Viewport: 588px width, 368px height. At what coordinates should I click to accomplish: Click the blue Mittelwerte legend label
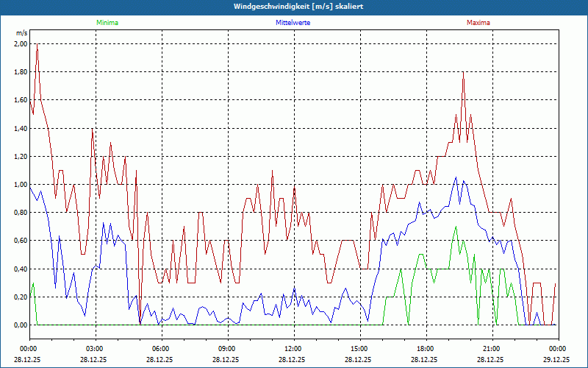click(293, 23)
